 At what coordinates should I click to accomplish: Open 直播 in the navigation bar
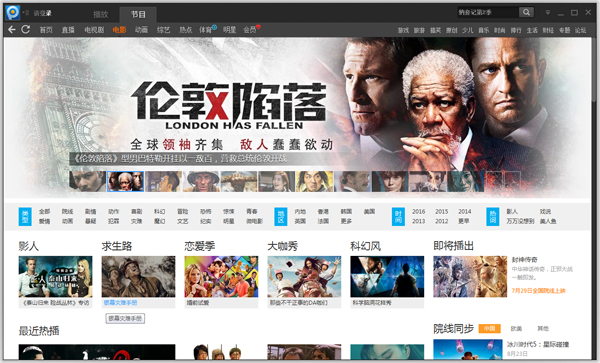pyautogui.click(x=68, y=30)
